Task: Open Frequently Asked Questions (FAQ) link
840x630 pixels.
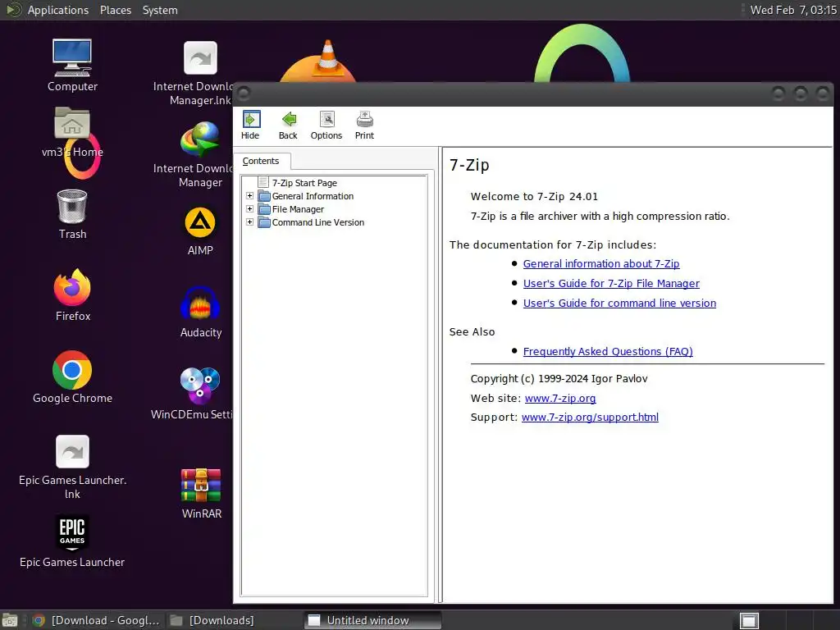Action: (x=608, y=351)
